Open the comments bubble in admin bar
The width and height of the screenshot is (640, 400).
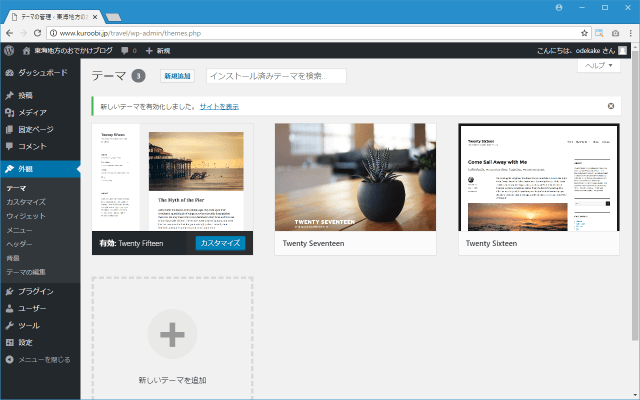124,51
